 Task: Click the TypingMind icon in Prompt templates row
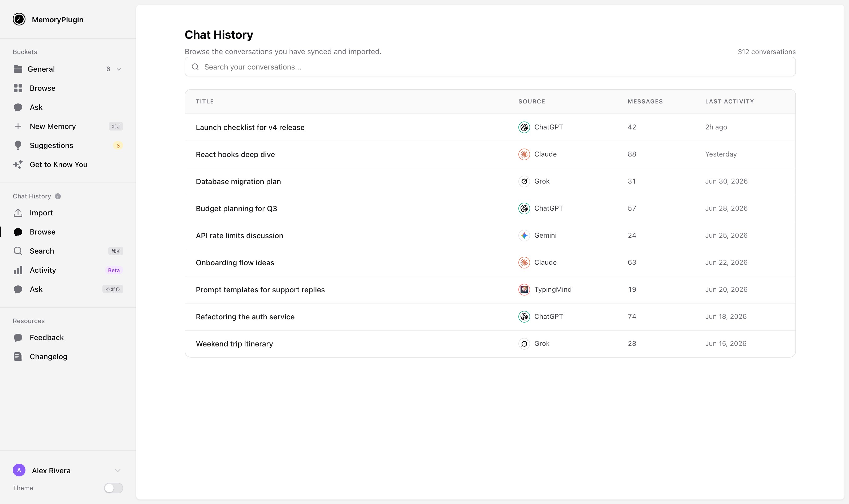coord(524,289)
